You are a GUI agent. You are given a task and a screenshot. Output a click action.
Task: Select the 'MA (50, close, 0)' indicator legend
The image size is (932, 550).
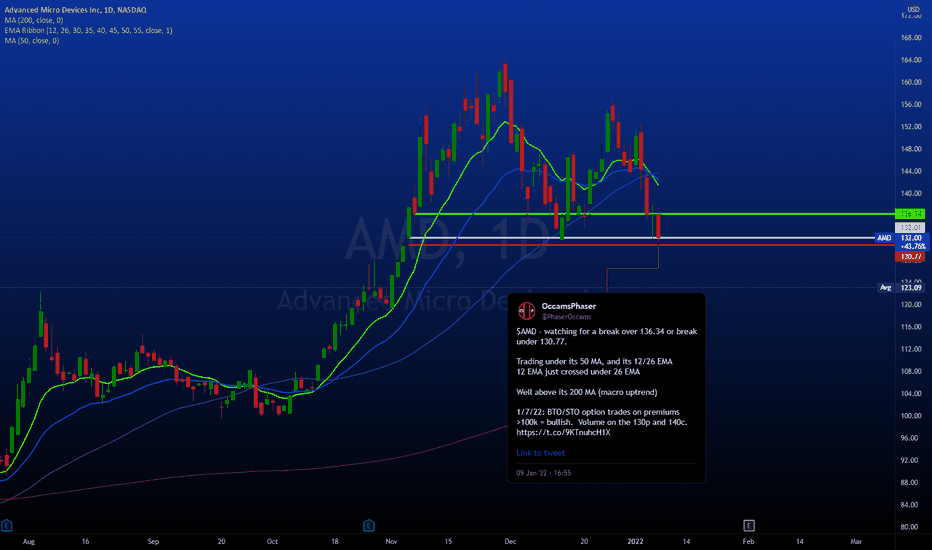pyautogui.click(x=32, y=40)
